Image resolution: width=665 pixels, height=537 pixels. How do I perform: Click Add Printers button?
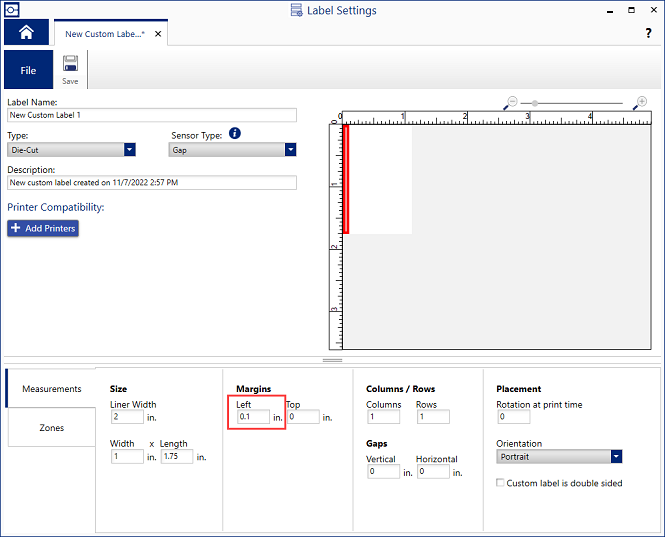(x=43, y=228)
